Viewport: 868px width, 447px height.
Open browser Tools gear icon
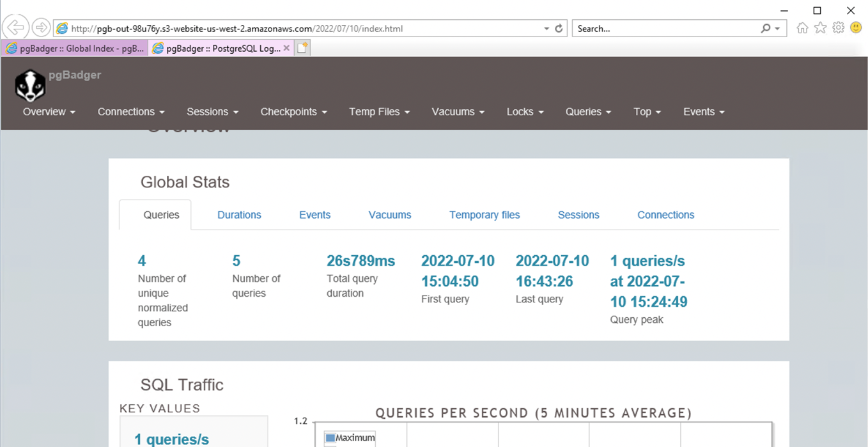[x=838, y=28]
